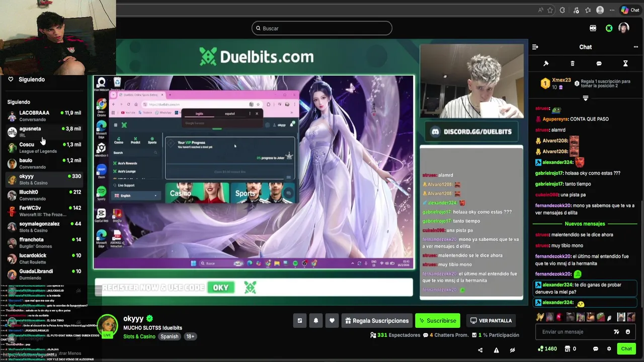Open LACOBRAAA channel in sidebar

[x=44, y=116]
